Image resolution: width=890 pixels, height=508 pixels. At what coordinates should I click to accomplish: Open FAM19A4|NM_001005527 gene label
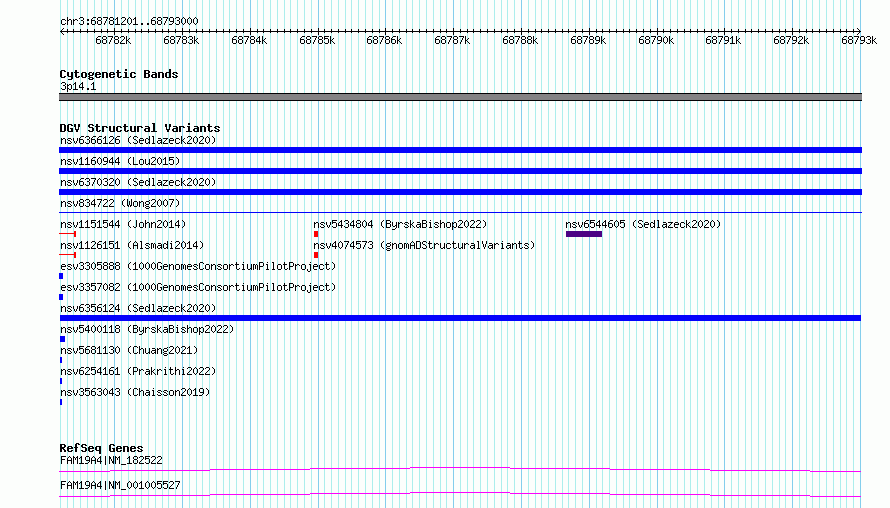coord(120,485)
